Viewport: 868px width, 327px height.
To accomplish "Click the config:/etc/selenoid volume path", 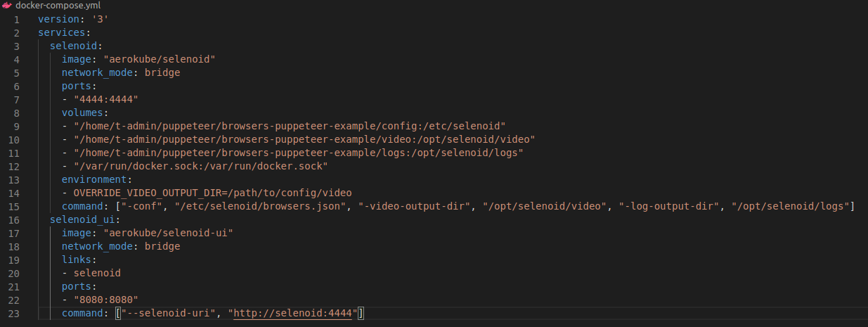I will tap(290, 126).
